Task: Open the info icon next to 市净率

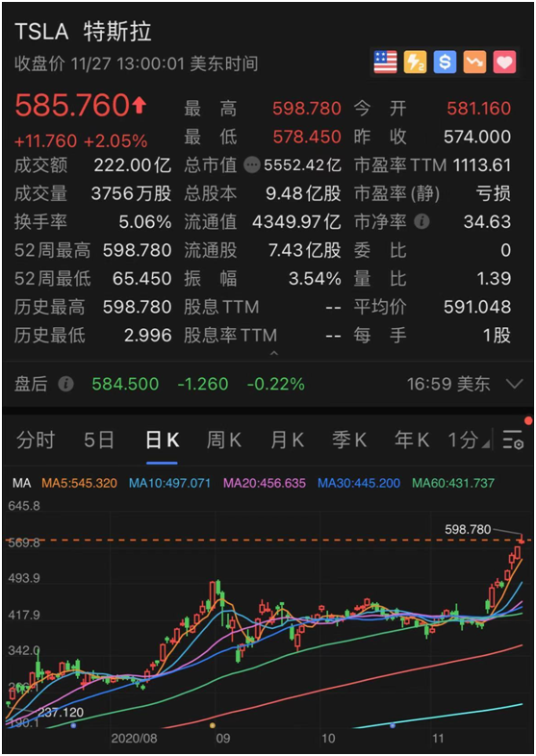Action: (421, 222)
